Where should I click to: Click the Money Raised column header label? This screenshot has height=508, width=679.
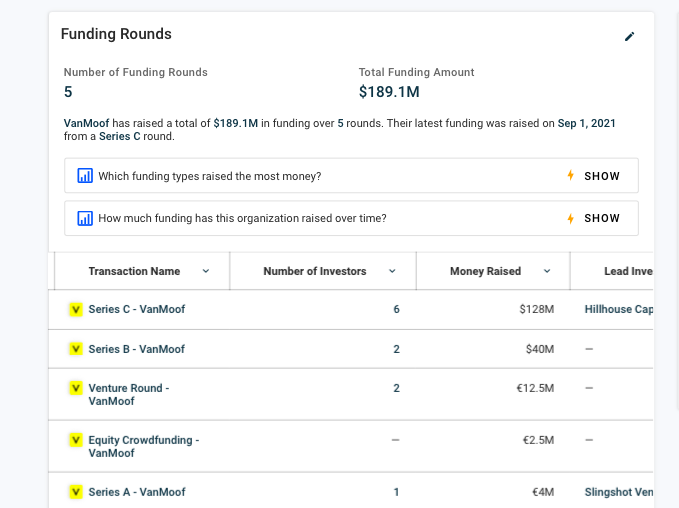pos(485,271)
